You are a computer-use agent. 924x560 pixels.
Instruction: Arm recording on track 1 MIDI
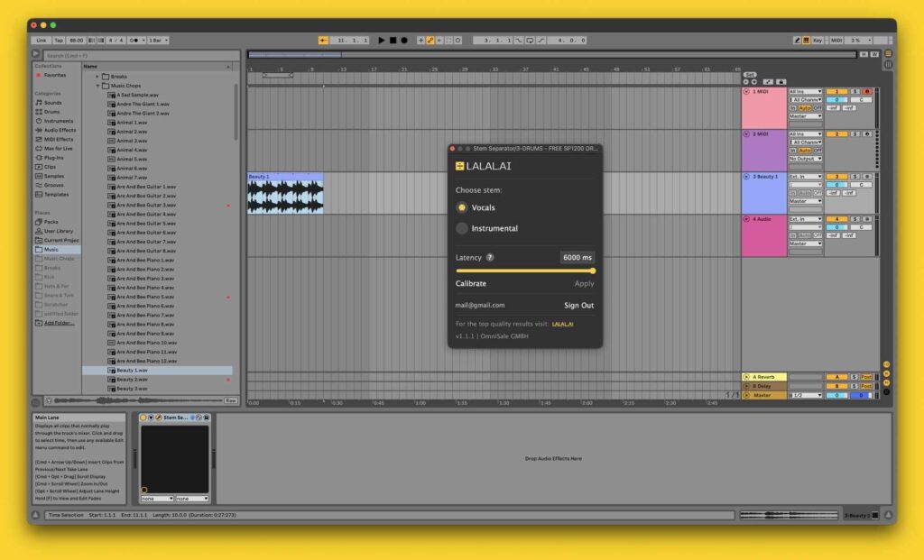coord(869,91)
